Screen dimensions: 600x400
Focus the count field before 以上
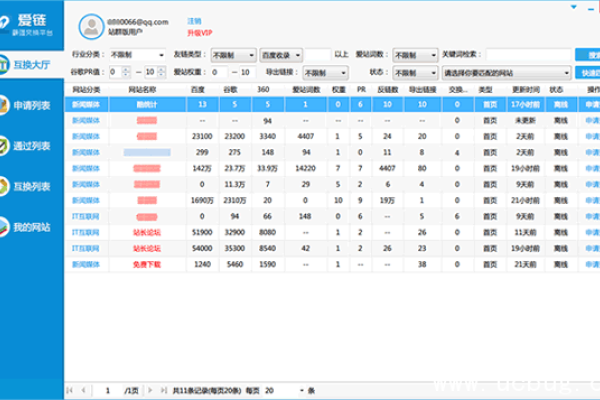pos(318,55)
